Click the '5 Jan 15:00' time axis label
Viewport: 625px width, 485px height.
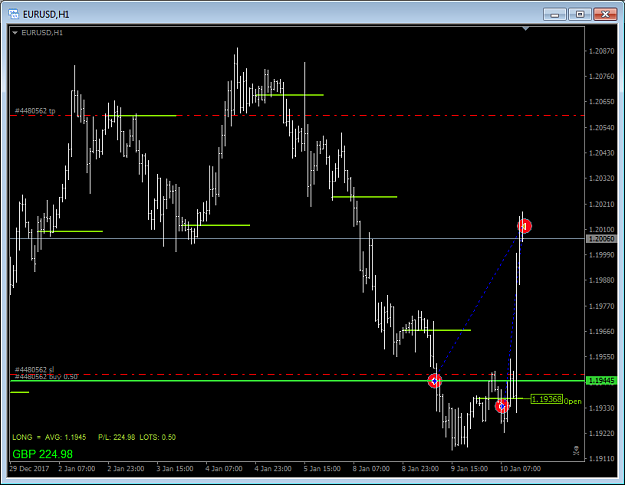322,469
